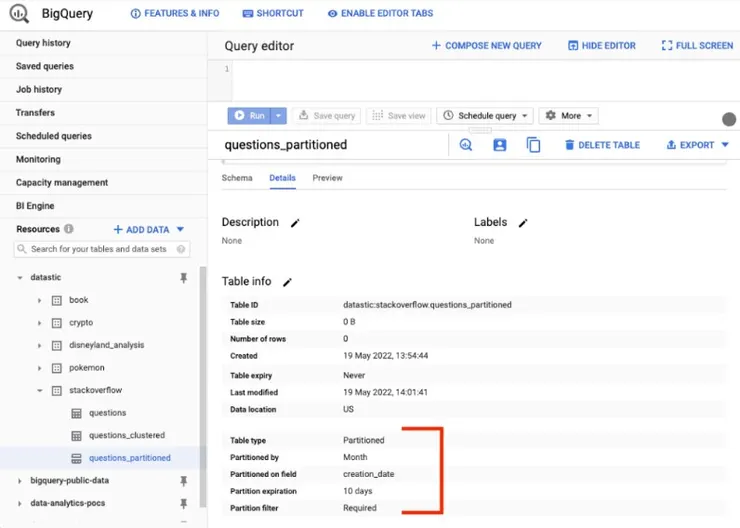Open Job history
740x528 pixels.
tap(39, 89)
